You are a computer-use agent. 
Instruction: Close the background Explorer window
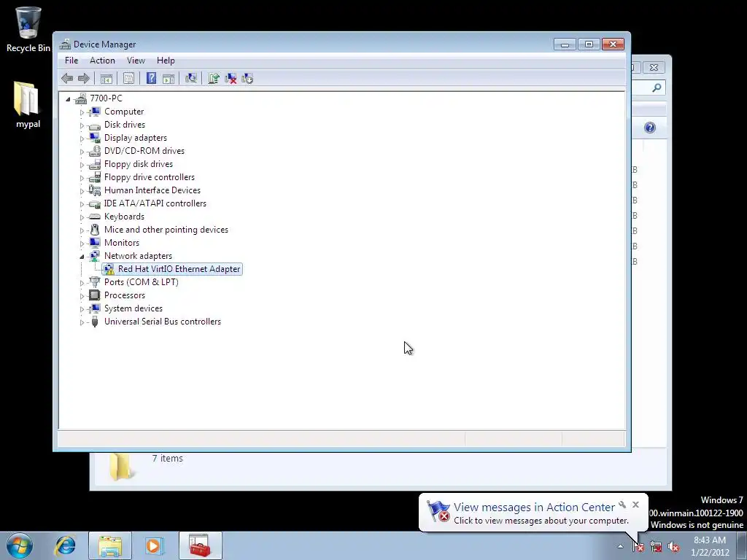[x=654, y=68]
